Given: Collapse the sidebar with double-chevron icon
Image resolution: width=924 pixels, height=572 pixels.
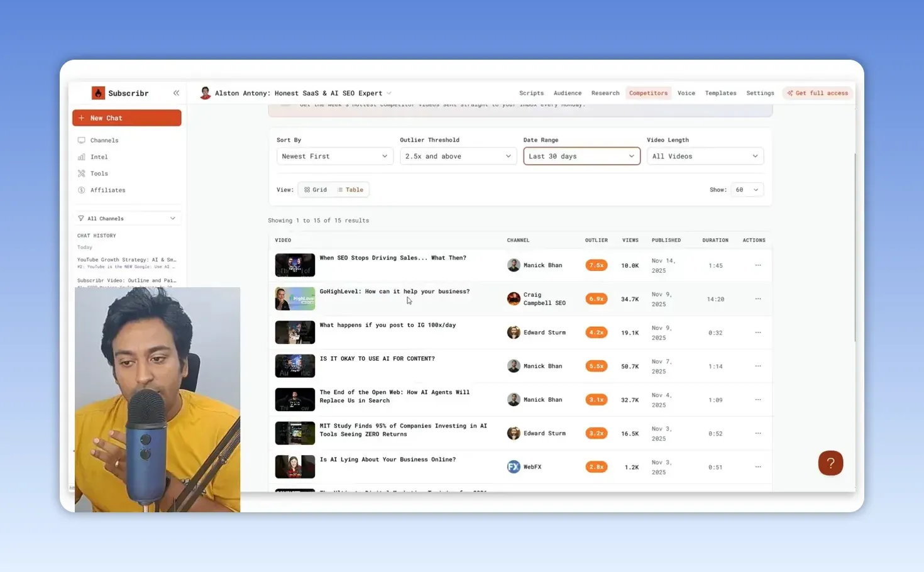Looking at the screenshot, I should click(176, 93).
